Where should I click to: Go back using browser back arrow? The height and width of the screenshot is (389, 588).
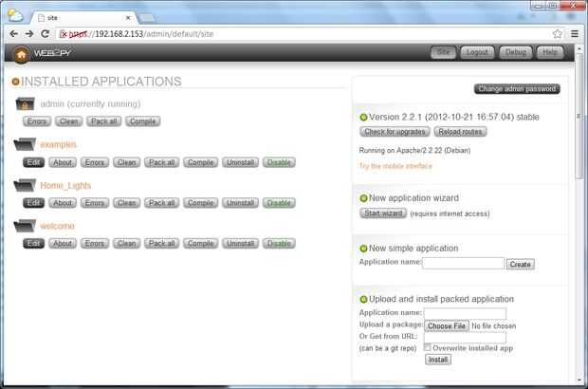(13, 34)
